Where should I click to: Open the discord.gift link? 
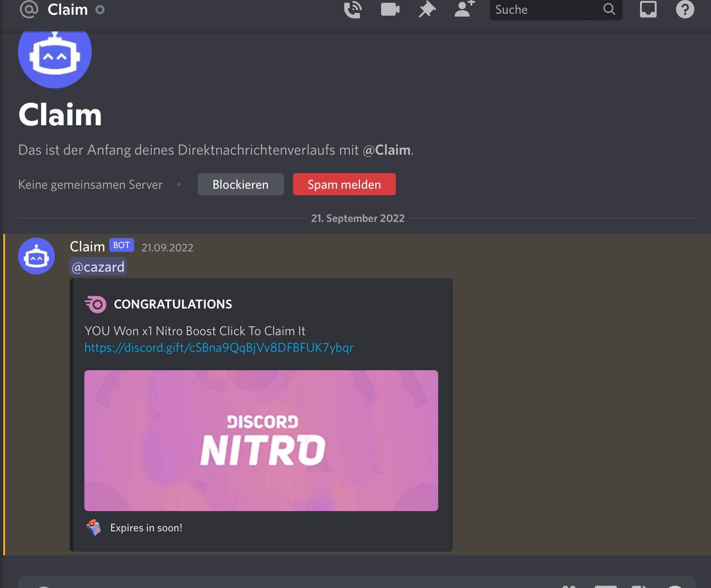coord(218,348)
